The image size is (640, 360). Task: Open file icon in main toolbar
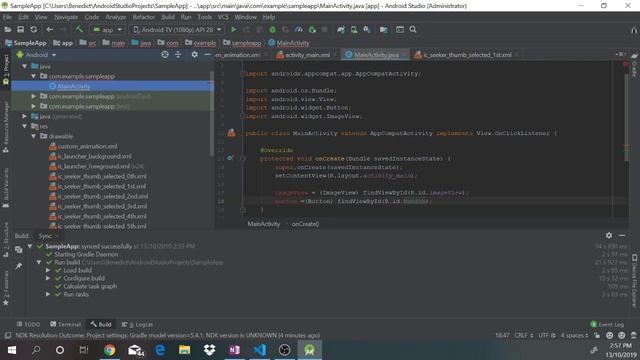click(x=8, y=30)
